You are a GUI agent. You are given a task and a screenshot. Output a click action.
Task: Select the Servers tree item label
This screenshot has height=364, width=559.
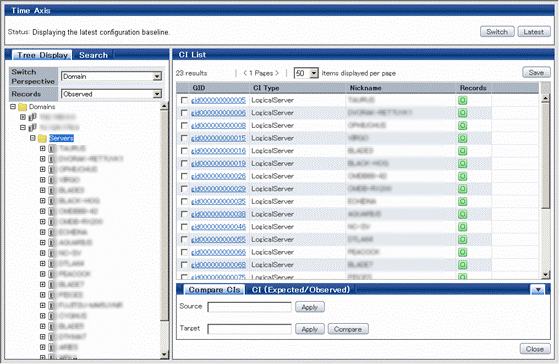click(x=61, y=138)
